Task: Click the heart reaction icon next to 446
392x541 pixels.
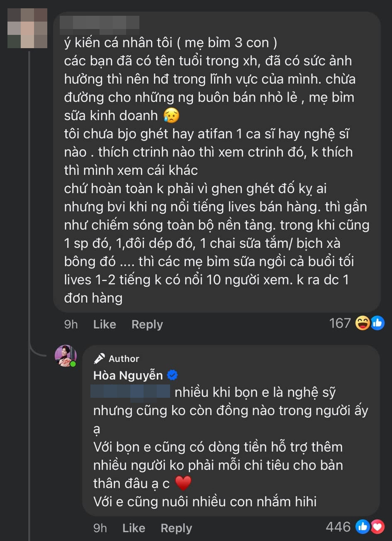Action: pyautogui.click(x=378, y=526)
